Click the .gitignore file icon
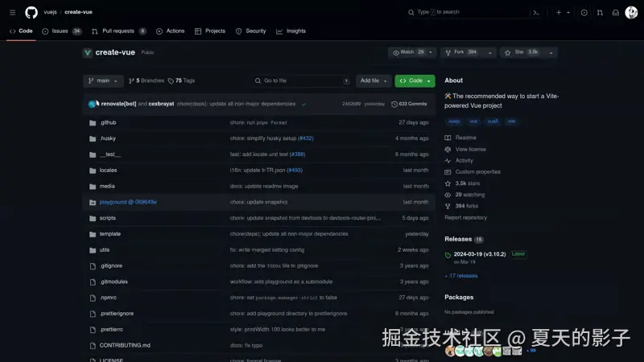 93,266
